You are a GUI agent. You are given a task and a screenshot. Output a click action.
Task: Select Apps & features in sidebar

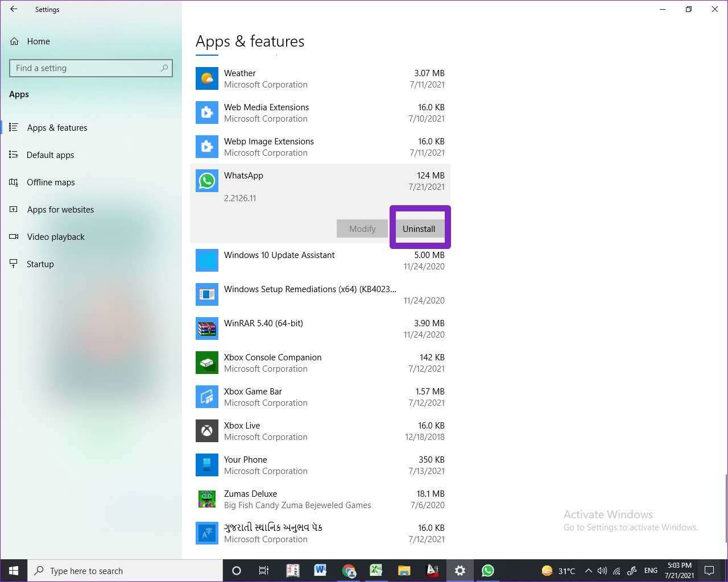(57, 127)
